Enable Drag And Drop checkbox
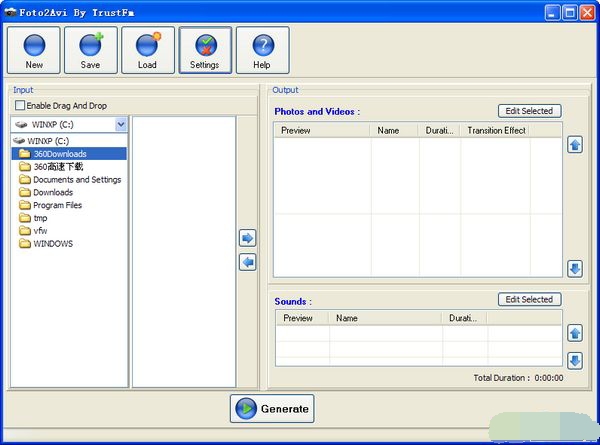The width and height of the screenshot is (600, 445). (20, 106)
